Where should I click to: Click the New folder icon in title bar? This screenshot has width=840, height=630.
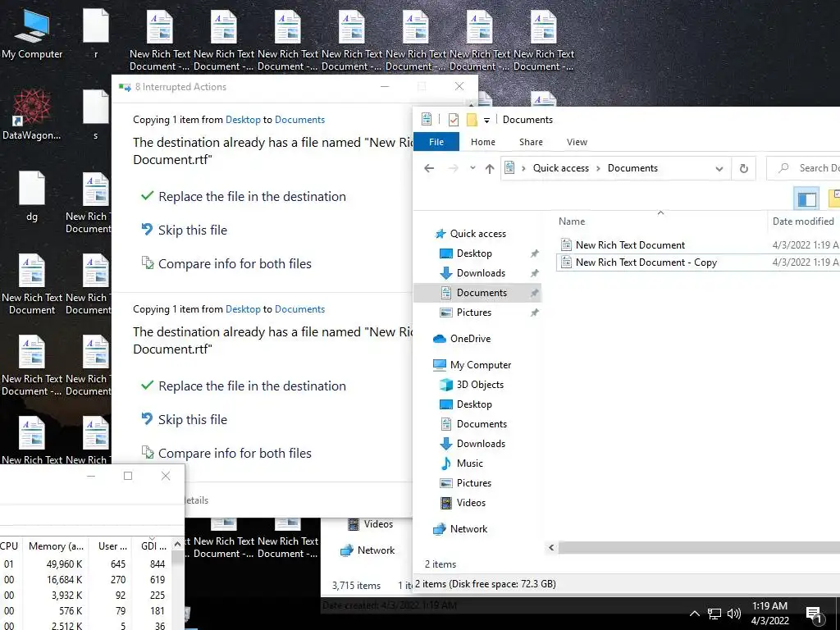coord(472,120)
